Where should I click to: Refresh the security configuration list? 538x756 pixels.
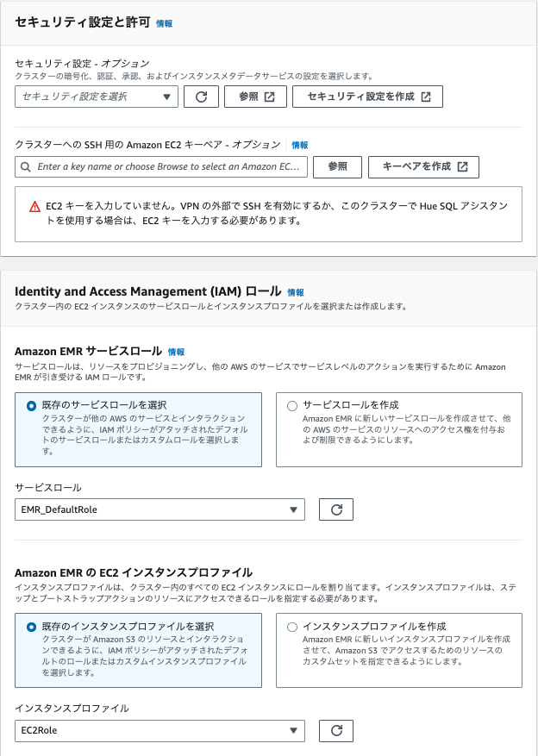pos(201,97)
